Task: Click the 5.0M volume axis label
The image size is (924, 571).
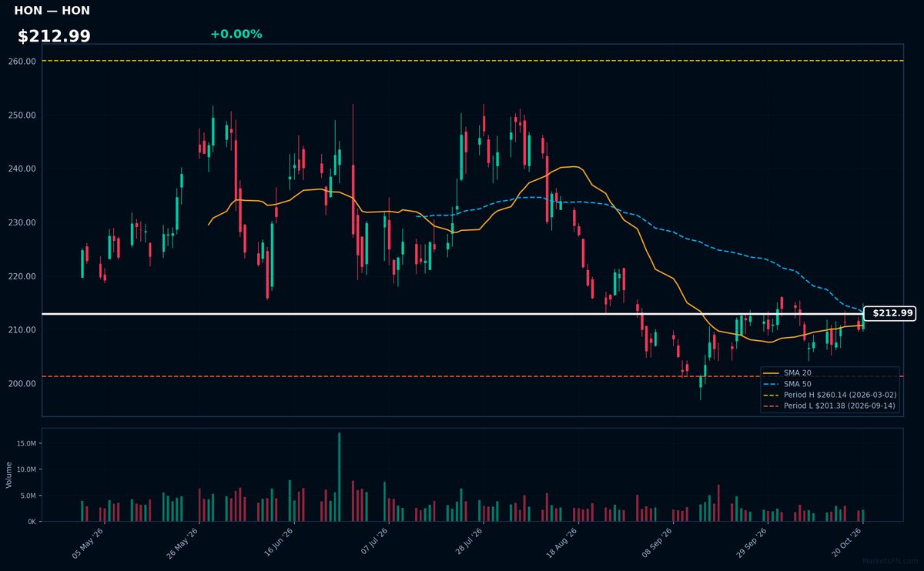Action: point(28,496)
